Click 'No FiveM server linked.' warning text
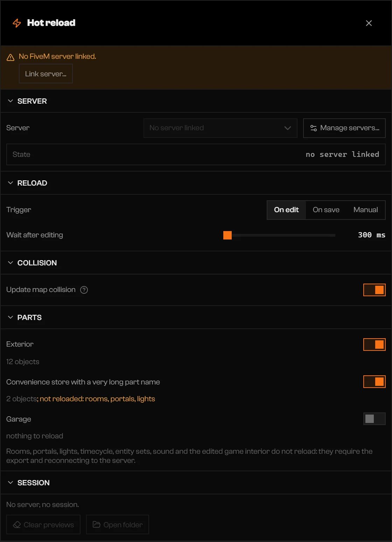Screen dimensions: 392x542 tap(57, 56)
